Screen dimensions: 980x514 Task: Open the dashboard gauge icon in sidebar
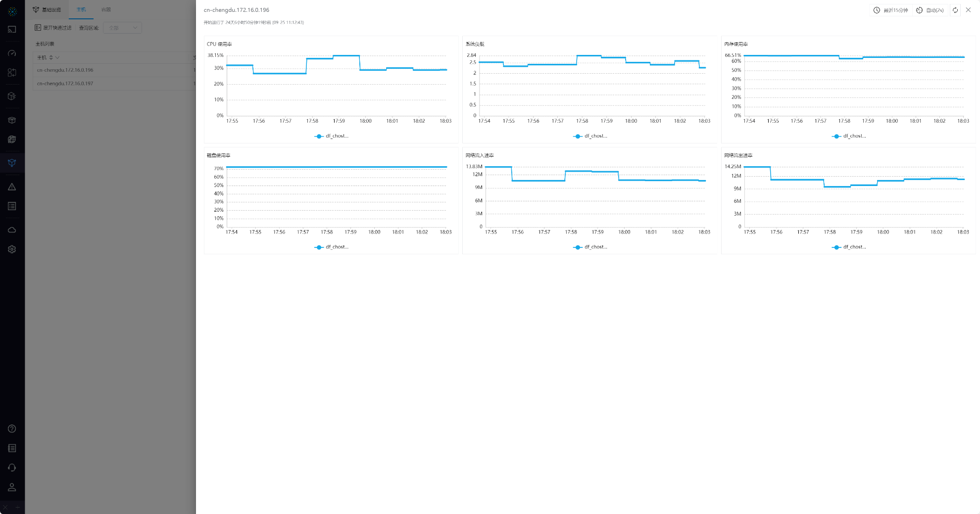point(12,53)
